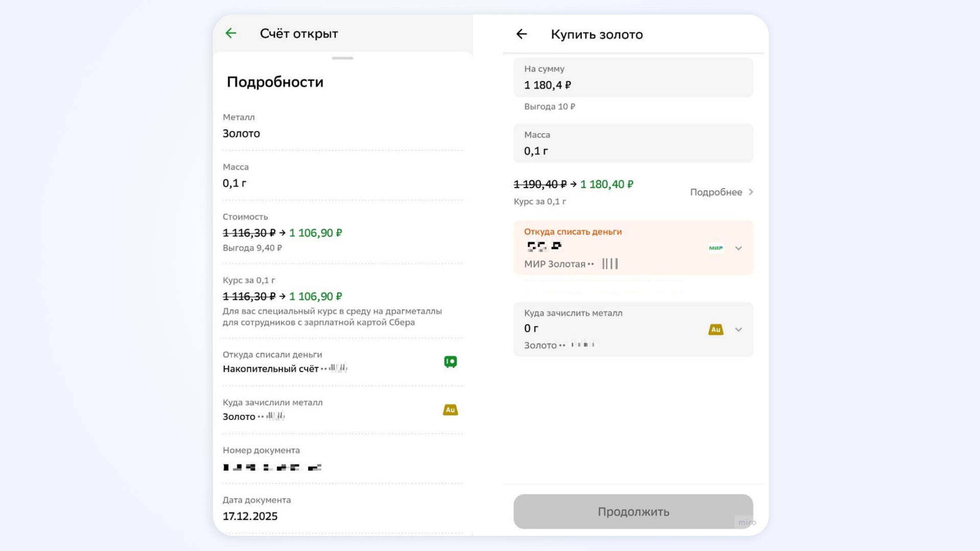Viewport: 980px width, 551px height.
Task: Click МИР card logo icon
Action: point(716,248)
